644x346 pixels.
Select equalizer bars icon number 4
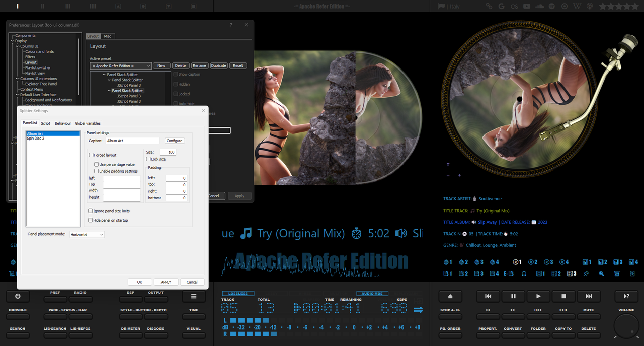pyautogui.click(x=633, y=262)
